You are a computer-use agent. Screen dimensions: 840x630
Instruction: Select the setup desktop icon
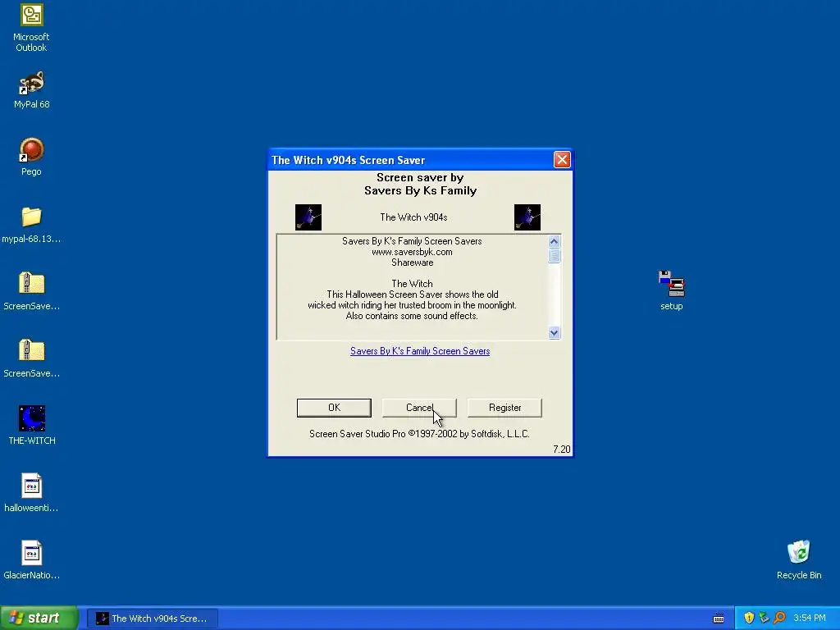click(671, 291)
